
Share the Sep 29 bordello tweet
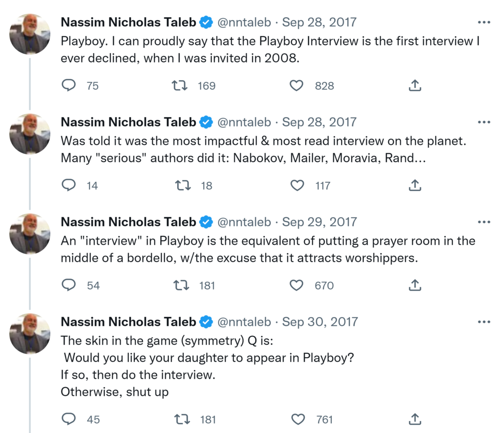click(x=415, y=285)
